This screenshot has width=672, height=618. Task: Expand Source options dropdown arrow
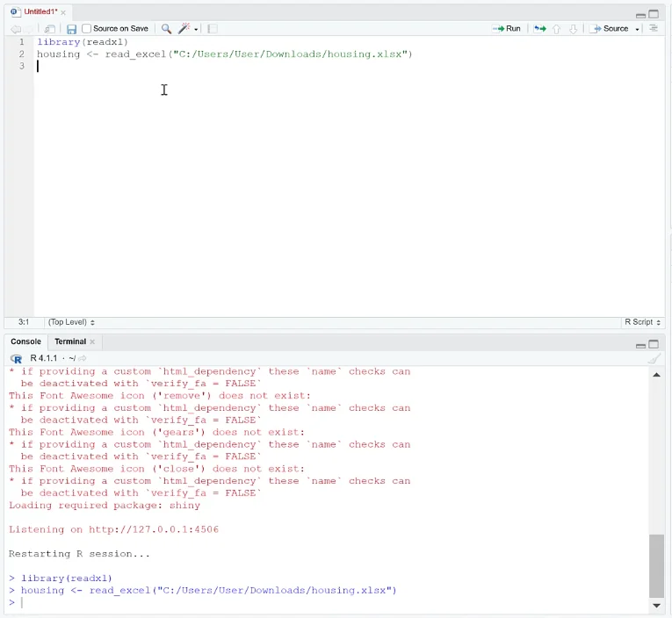[x=637, y=30]
